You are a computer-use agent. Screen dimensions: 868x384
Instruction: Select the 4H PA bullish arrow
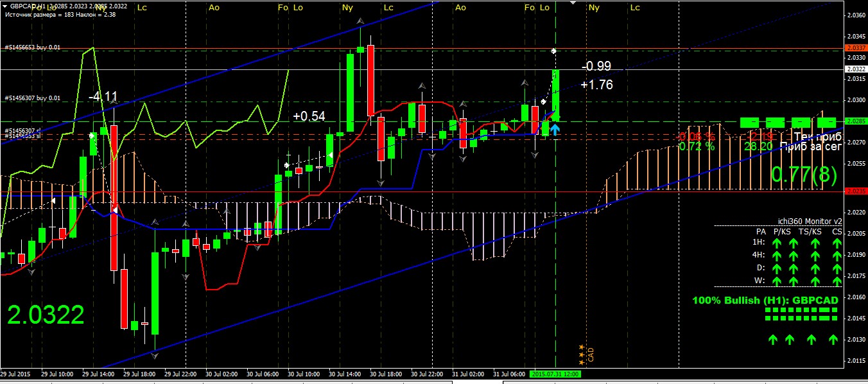tap(776, 256)
